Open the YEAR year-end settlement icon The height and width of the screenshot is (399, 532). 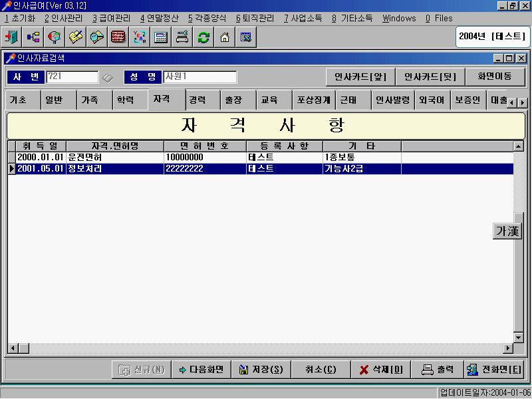139,37
